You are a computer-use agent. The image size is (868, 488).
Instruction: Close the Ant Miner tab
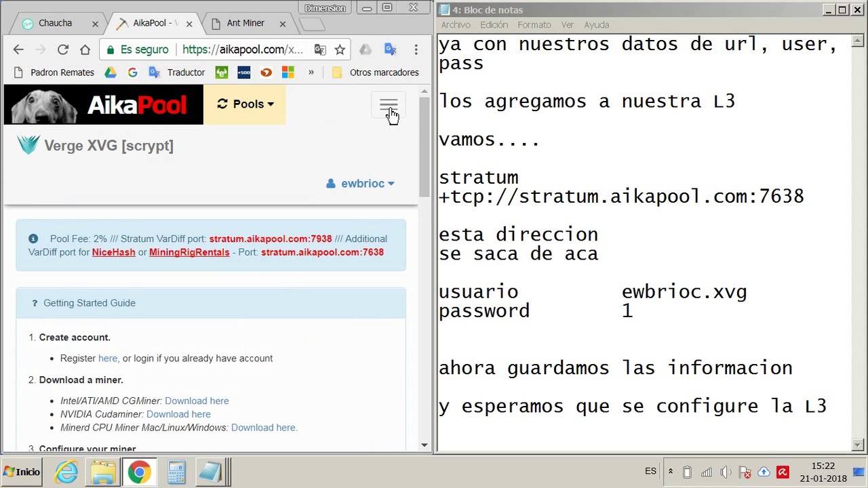point(283,24)
